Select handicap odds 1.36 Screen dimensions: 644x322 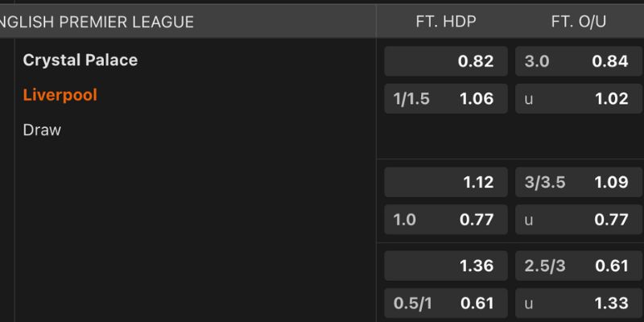click(446, 266)
